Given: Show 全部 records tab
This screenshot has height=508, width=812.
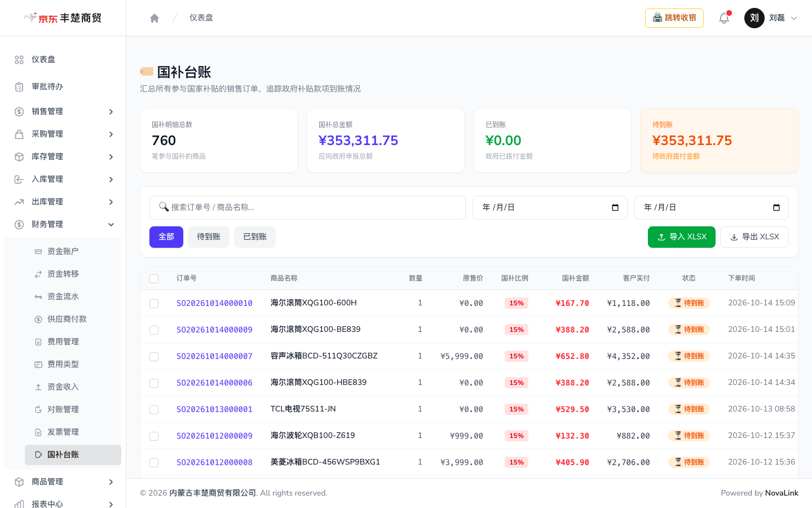Looking at the screenshot, I should click(166, 237).
